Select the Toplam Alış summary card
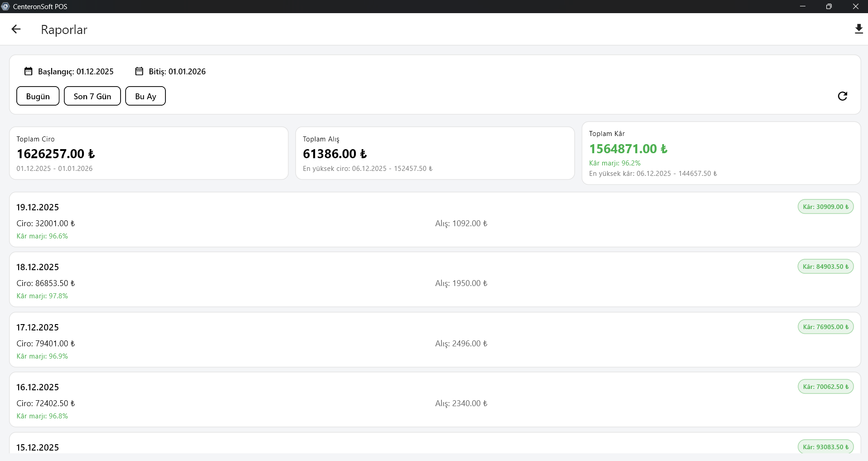 click(435, 153)
